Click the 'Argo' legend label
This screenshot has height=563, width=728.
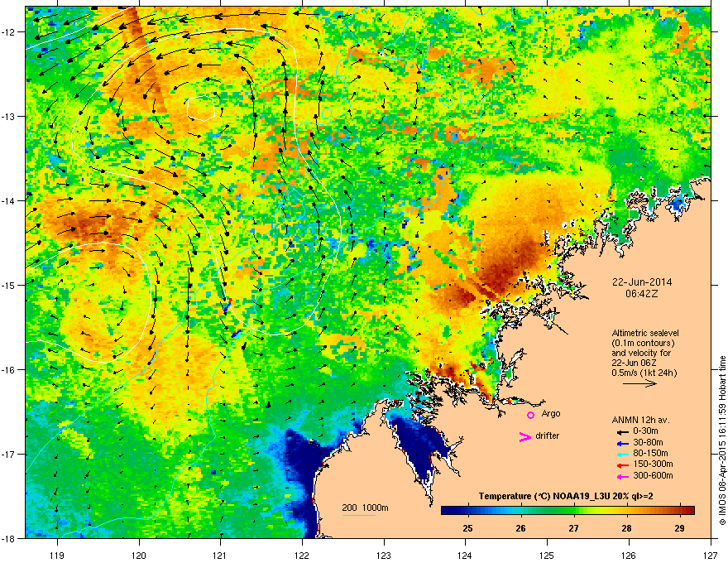(x=551, y=413)
